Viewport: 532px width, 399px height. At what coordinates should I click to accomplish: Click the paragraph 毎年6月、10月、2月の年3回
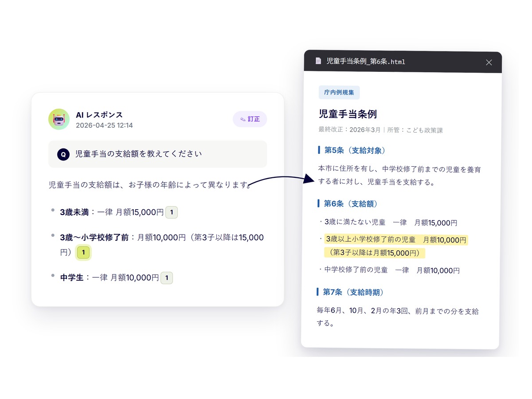pyautogui.click(x=398, y=317)
